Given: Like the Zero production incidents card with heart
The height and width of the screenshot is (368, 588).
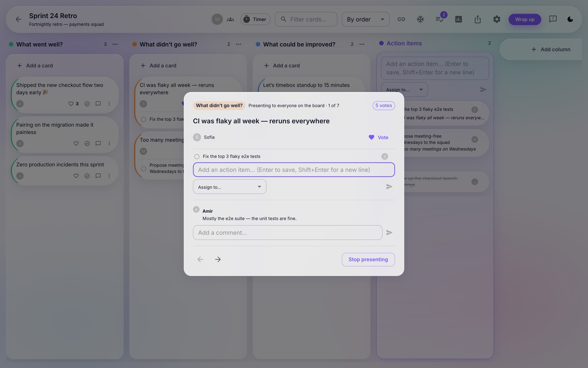Looking at the screenshot, I should (x=76, y=176).
